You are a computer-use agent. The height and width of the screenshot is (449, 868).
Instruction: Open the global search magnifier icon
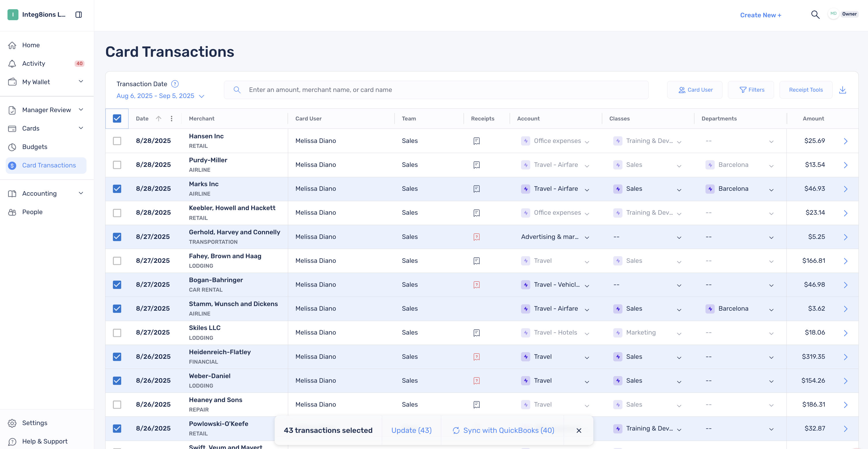point(815,14)
